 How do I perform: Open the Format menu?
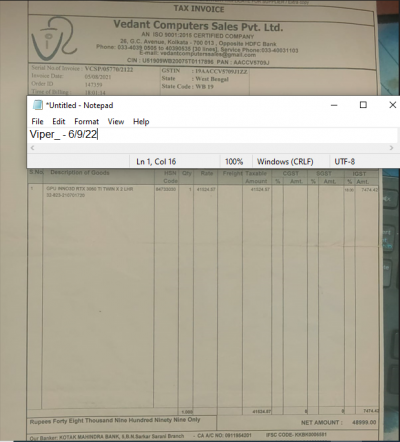coord(86,121)
